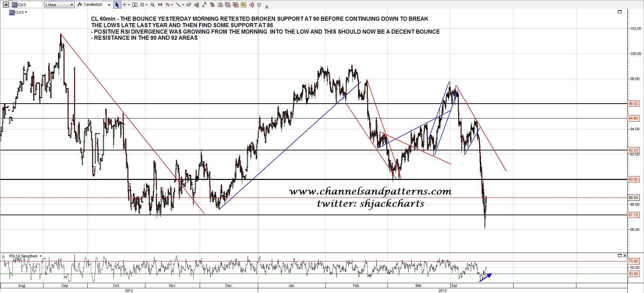Open the 1 Hour timeframe dropdown
This screenshot has width=644, height=293.
pos(72,5)
